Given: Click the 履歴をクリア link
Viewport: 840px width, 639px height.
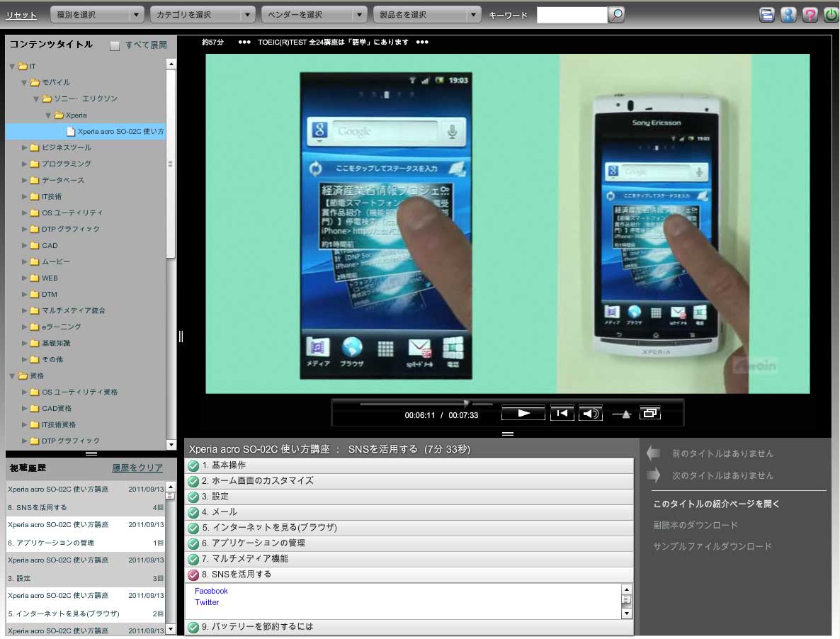Looking at the screenshot, I should pyautogui.click(x=137, y=468).
